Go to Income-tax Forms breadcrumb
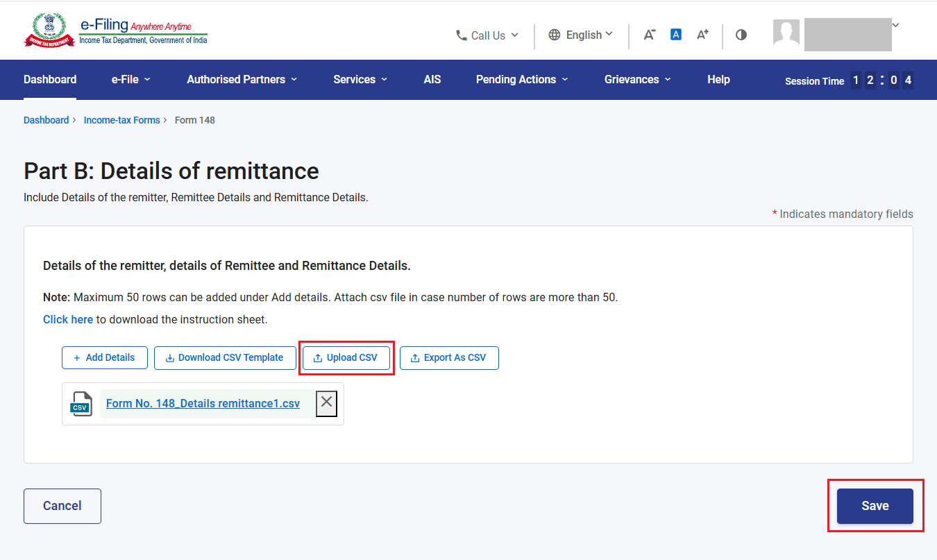The height and width of the screenshot is (560, 937). (x=122, y=120)
